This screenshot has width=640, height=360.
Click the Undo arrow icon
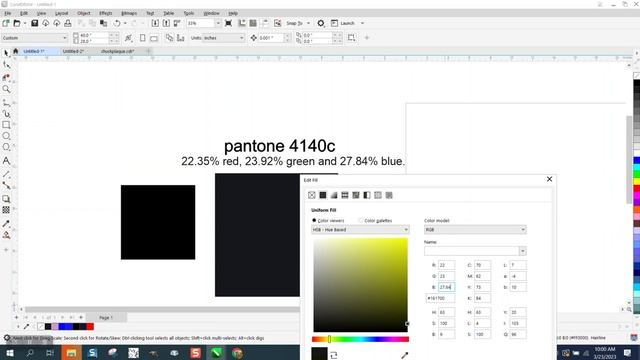(117, 23)
